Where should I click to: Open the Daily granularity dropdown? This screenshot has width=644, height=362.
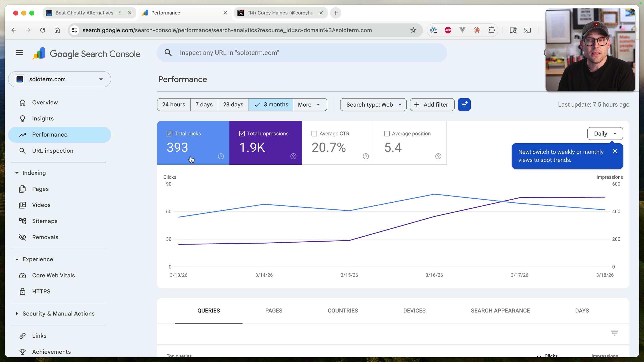[605, 133]
